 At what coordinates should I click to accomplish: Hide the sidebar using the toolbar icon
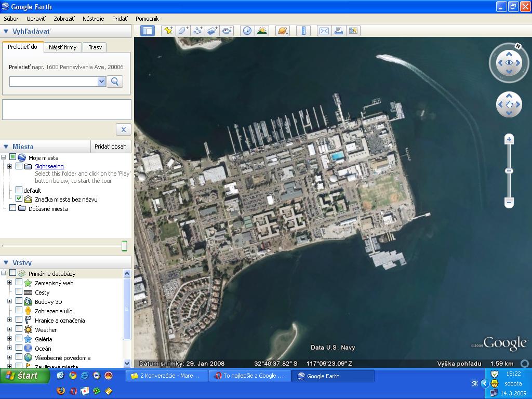pyautogui.click(x=148, y=31)
